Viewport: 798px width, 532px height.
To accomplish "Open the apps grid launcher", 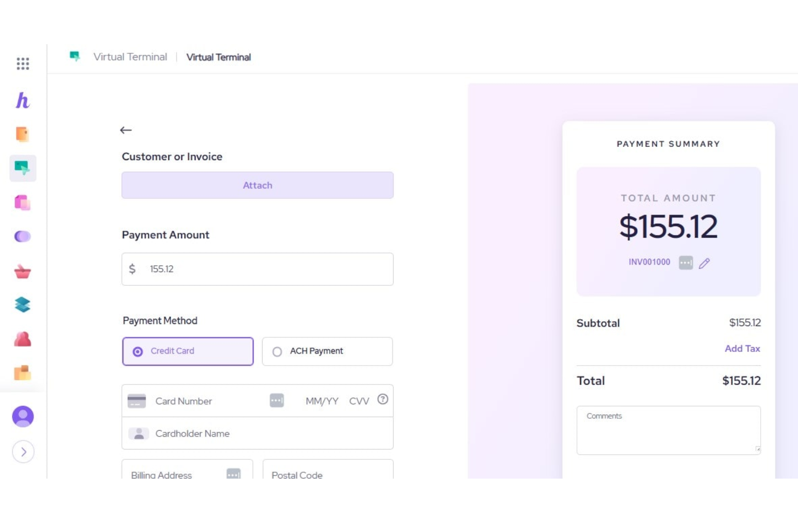I will coord(22,64).
